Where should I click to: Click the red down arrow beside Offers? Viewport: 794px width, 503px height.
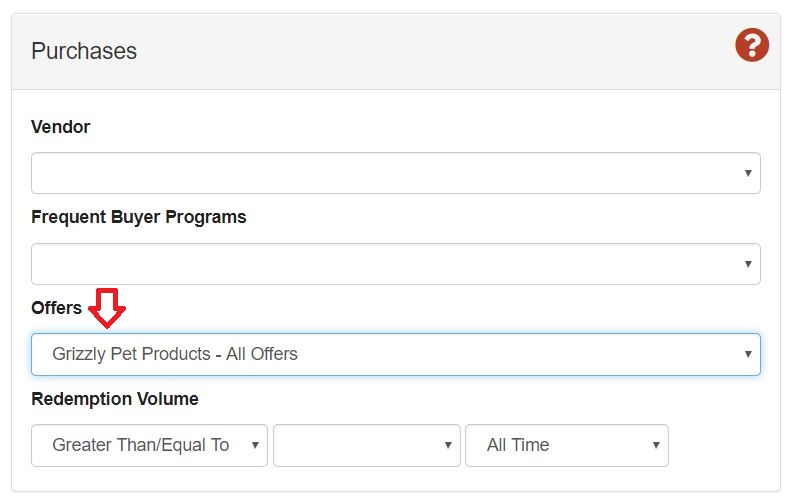tap(107, 307)
